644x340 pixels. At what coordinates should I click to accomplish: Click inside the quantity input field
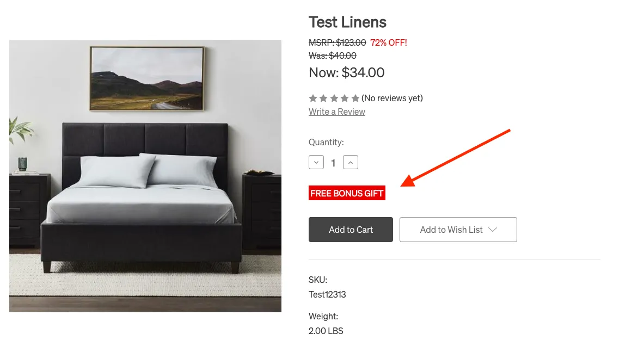pos(333,162)
